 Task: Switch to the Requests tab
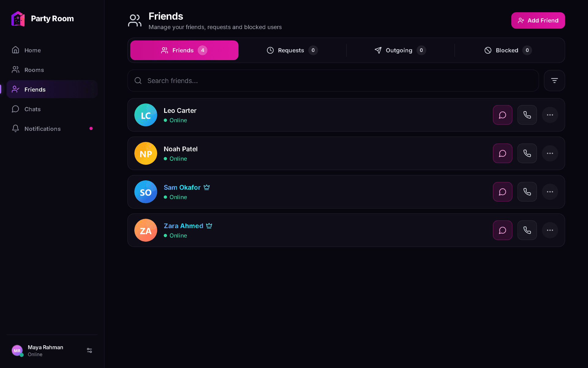292,50
